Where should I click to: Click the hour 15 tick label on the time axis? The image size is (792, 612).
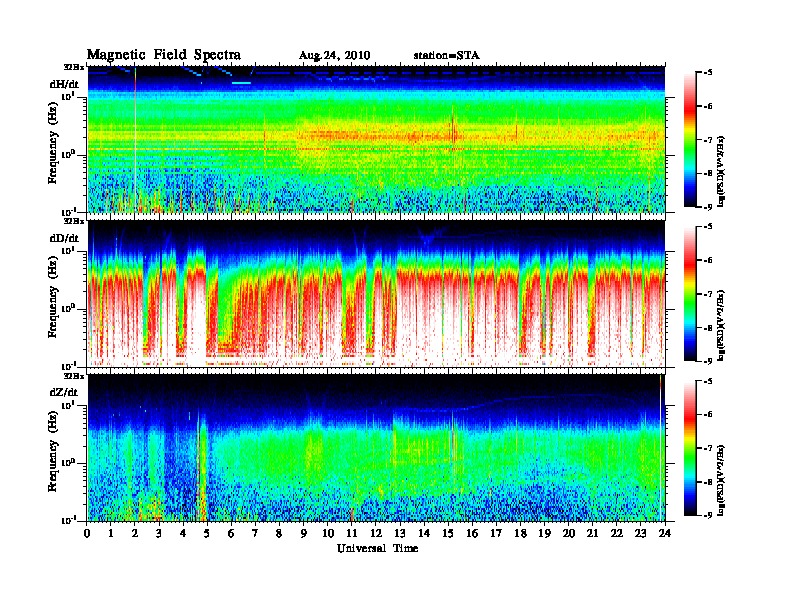click(448, 533)
